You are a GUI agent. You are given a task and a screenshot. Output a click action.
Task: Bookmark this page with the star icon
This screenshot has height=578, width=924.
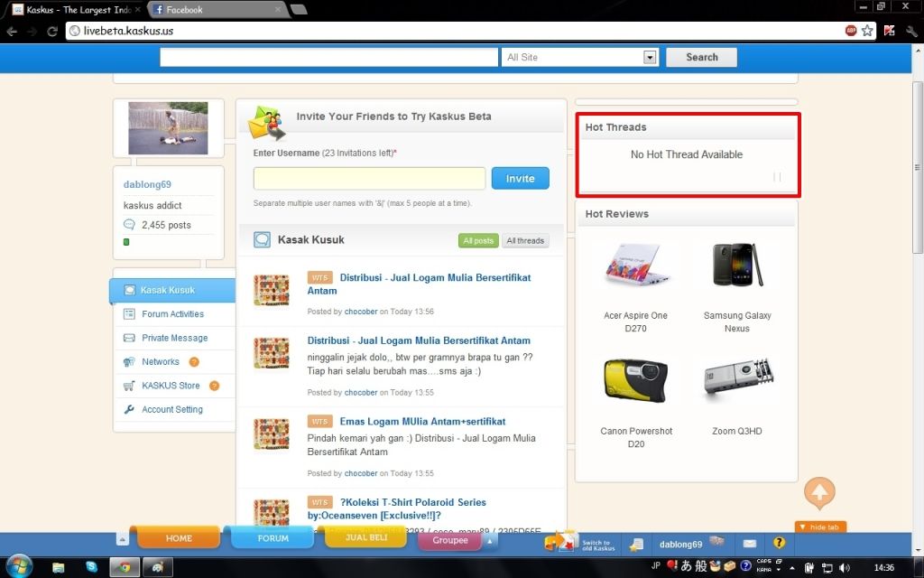(x=867, y=31)
